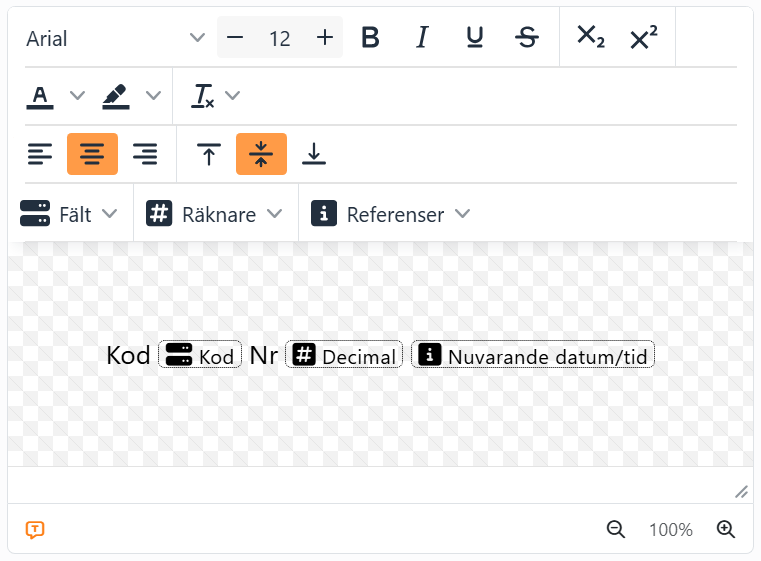Increase font size with plus button
This screenshot has height=561, width=761.
(x=325, y=37)
